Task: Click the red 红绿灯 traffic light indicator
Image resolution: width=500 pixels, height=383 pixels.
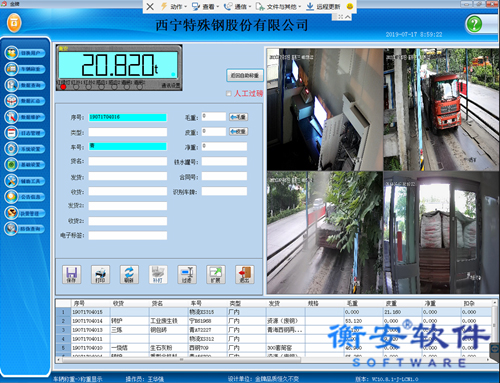Action: coord(63,87)
